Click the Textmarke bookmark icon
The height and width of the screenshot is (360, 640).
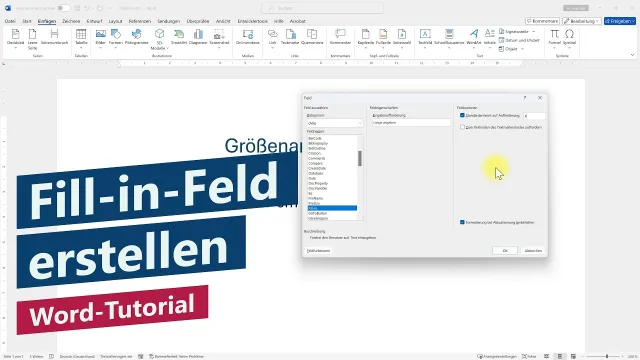coord(290,34)
